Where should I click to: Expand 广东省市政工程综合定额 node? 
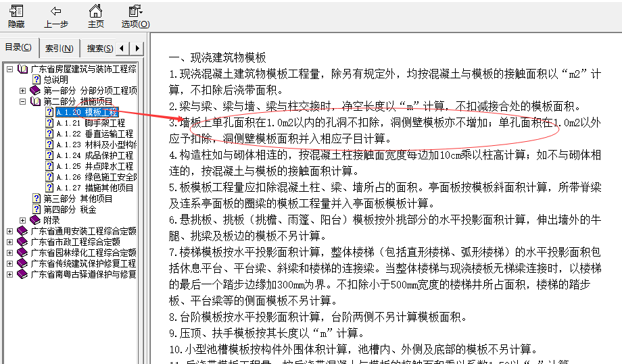coord(9,242)
